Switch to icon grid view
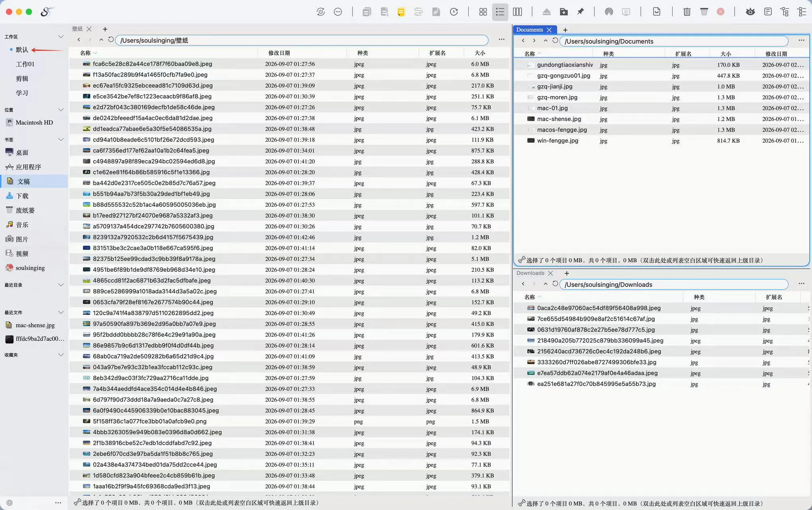Viewport: 812px width, 510px height. click(483, 12)
